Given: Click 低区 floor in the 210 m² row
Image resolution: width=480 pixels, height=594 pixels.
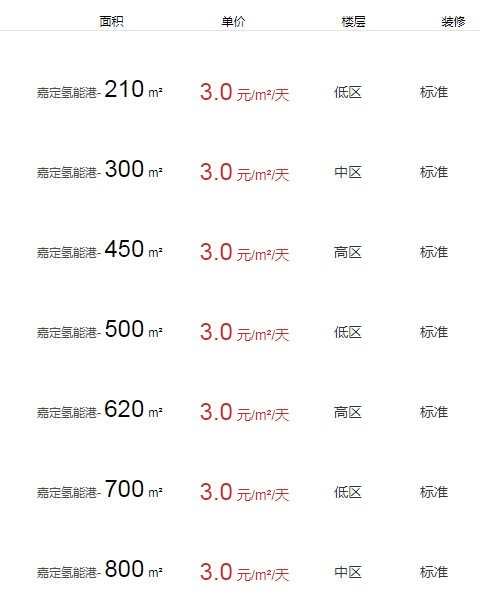Looking at the screenshot, I should (x=348, y=92).
